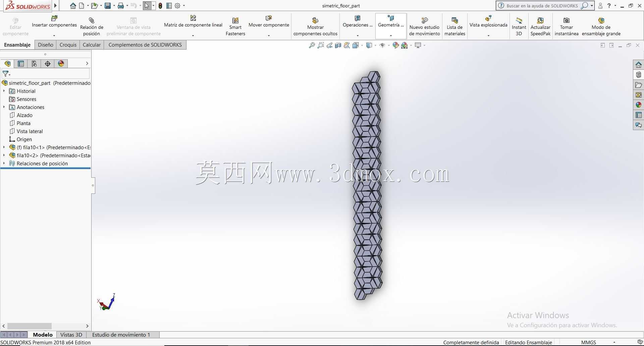This screenshot has width=644, height=346.
Task: Open Options with the gear icon
Action: click(x=178, y=6)
